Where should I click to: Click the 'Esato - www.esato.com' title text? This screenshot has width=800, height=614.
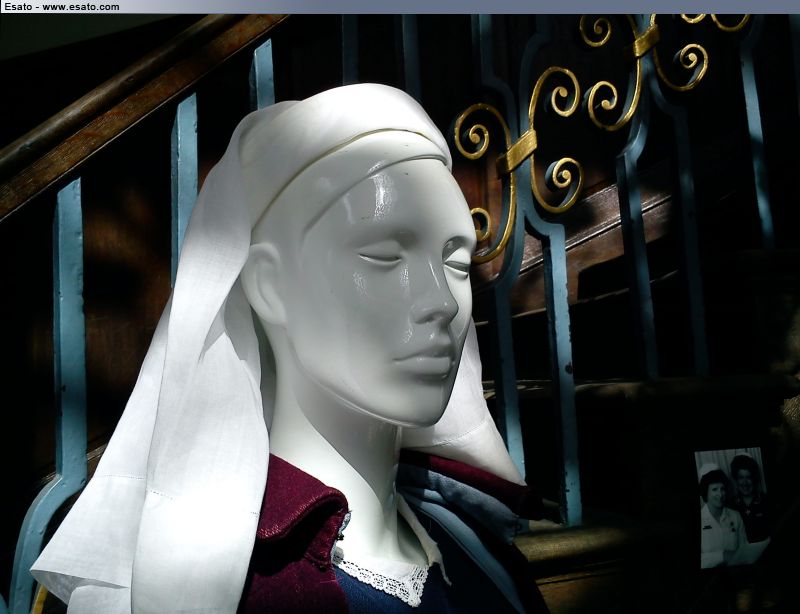pos(62,7)
